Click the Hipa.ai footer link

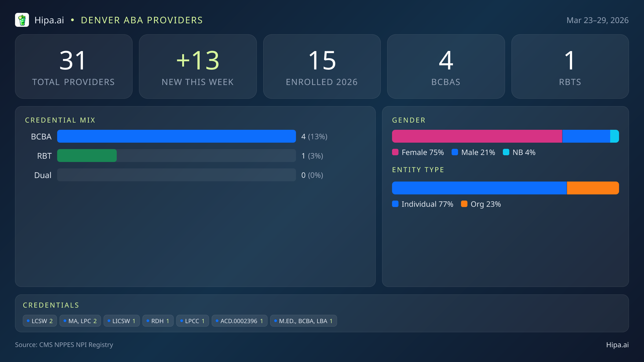click(617, 345)
